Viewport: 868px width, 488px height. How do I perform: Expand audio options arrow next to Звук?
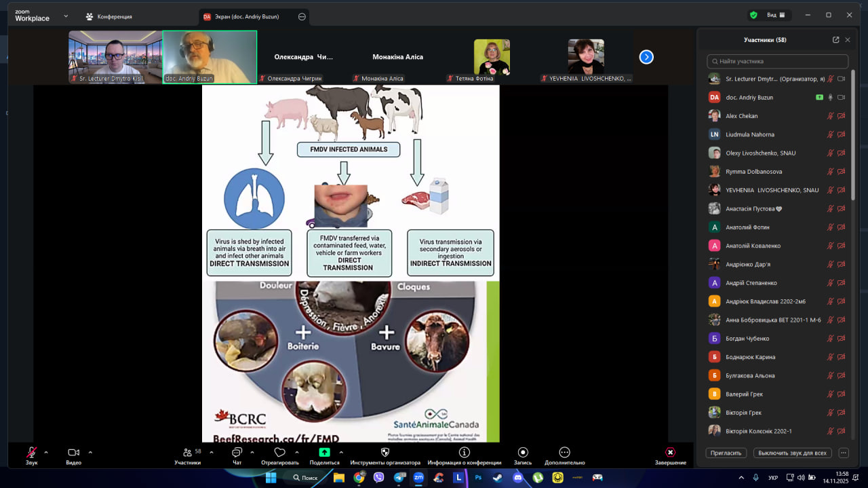[x=46, y=452]
